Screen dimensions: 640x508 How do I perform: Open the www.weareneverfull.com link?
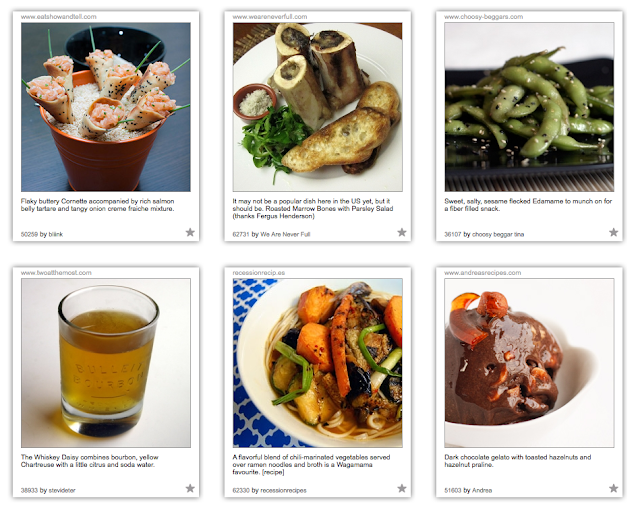(x=270, y=17)
